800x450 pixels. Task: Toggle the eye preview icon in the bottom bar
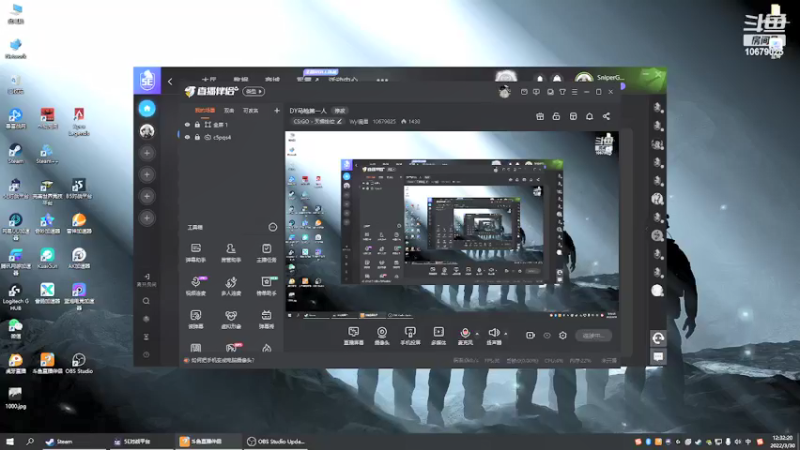click(x=547, y=335)
